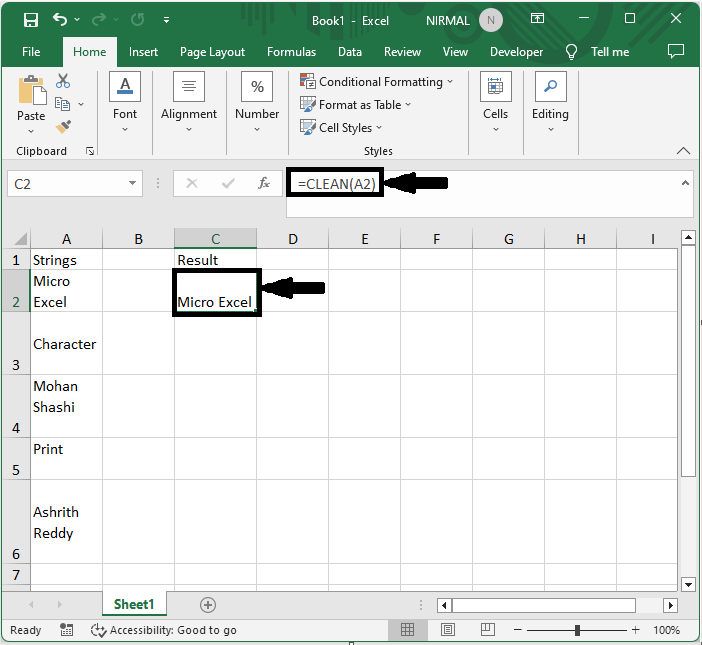
Task: Click Accessibility: Good to go status
Action: (163, 630)
